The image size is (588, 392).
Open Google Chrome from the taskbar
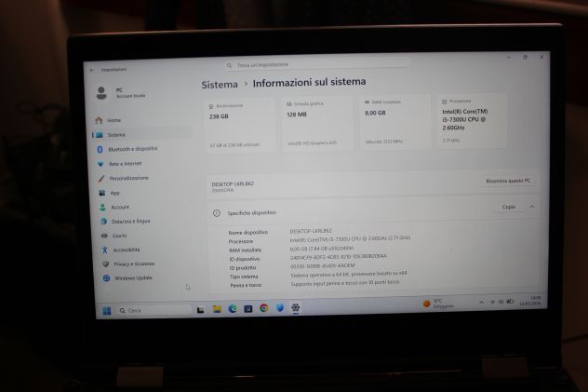click(x=264, y=308)
